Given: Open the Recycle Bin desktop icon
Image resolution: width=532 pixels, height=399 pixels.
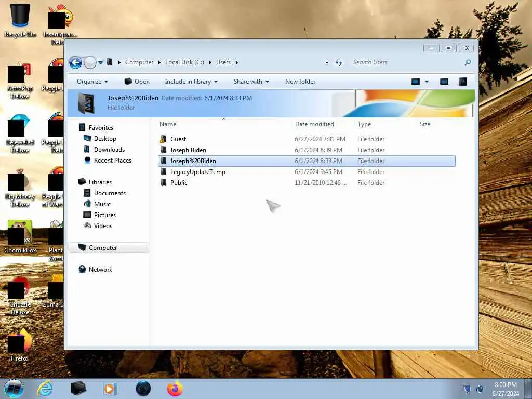Looking at the screenshot, I should tap(20, 20).
